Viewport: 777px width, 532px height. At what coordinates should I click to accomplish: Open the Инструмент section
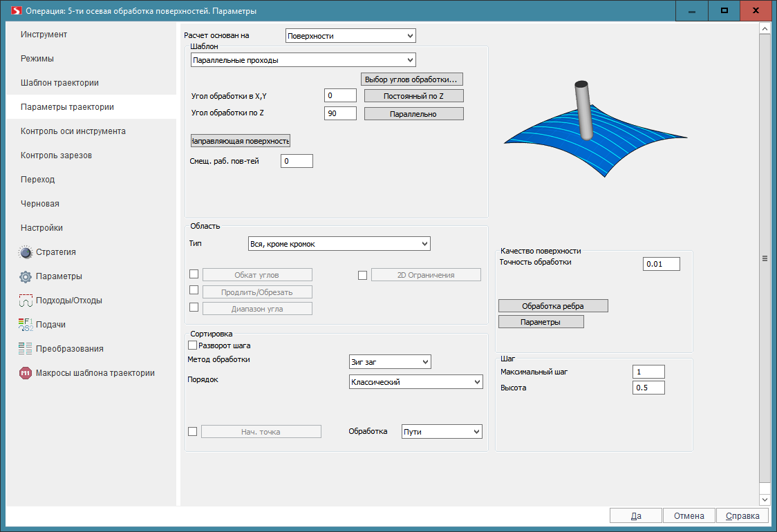click(91, 34)
